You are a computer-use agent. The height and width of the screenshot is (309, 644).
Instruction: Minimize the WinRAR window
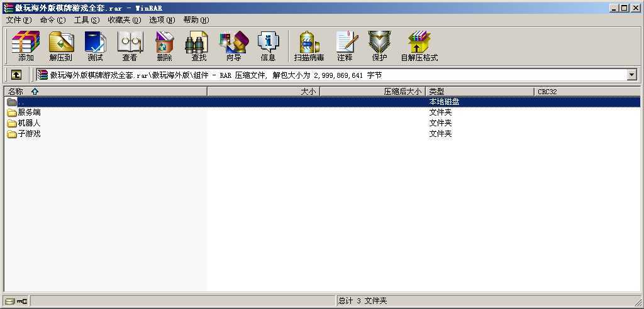614,8
